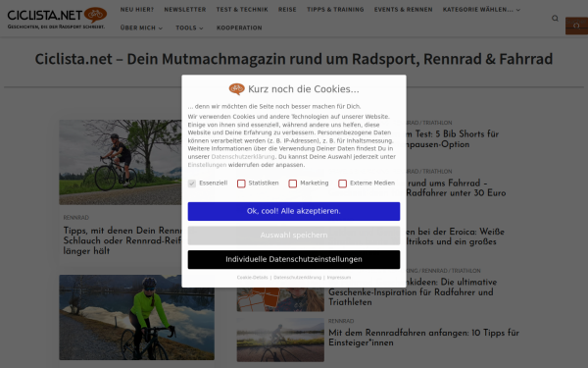Open the Reise menu item

287,10
